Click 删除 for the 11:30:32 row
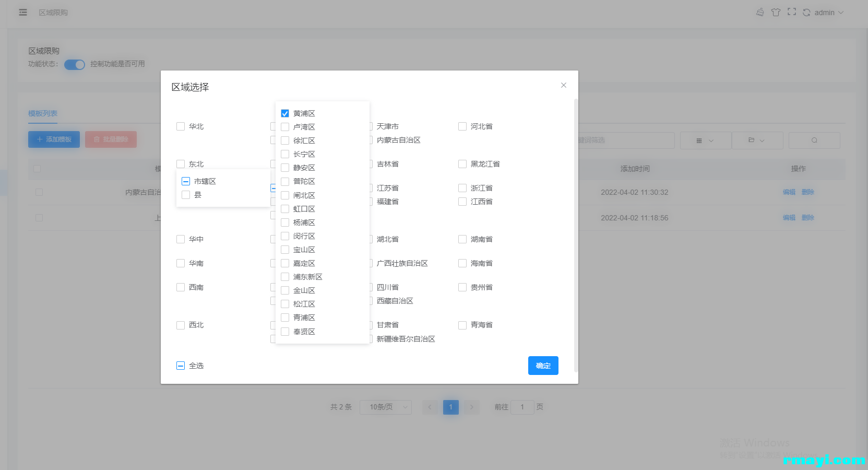Viewport: 868px width, 470px height. click(808, 192)
